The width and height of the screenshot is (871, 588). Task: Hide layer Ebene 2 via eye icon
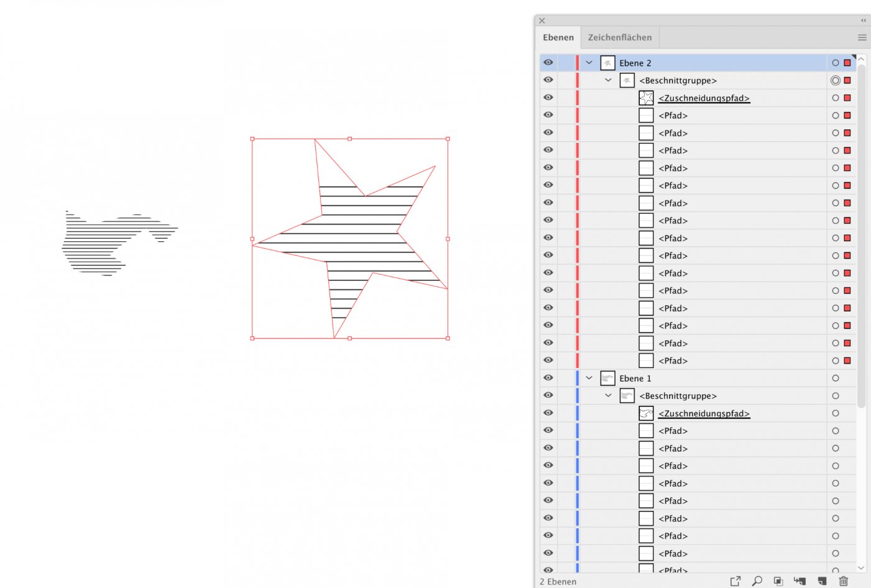tap(548, 63)
